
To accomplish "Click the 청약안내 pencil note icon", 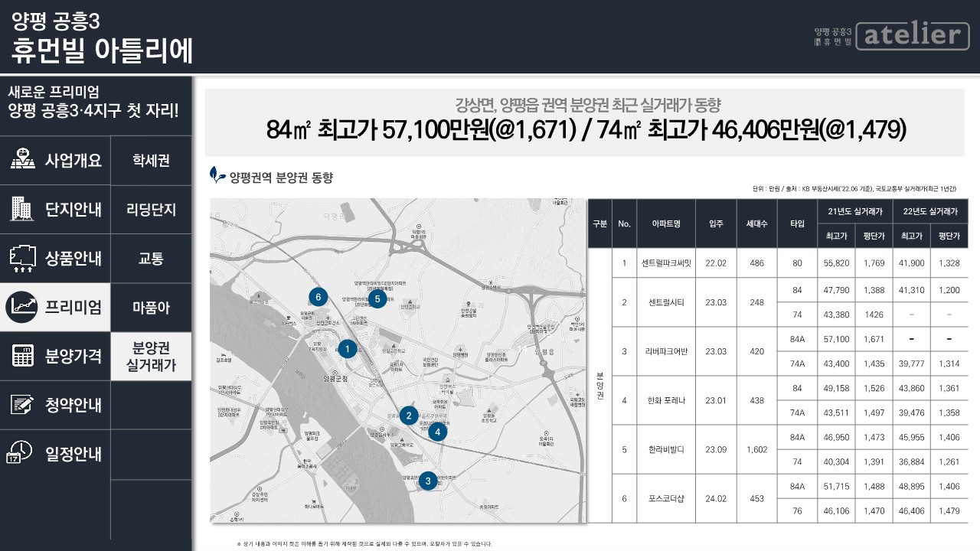I will 22,405.
